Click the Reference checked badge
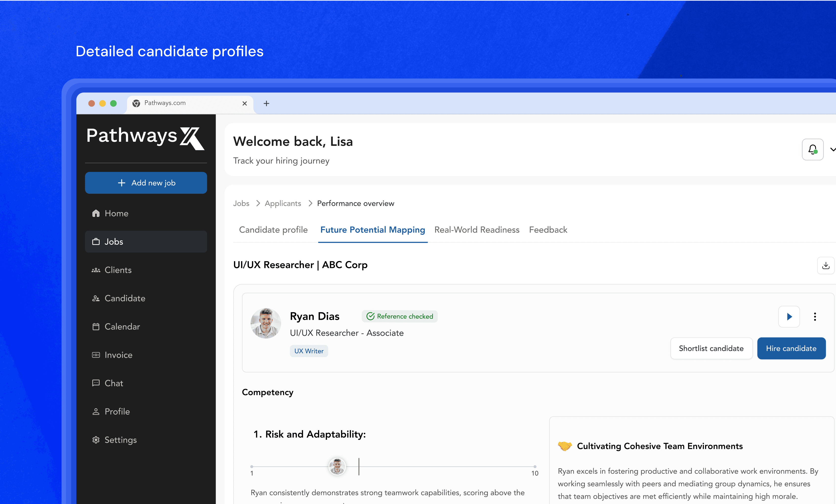The image size is (836, 504). coord(400,316)
